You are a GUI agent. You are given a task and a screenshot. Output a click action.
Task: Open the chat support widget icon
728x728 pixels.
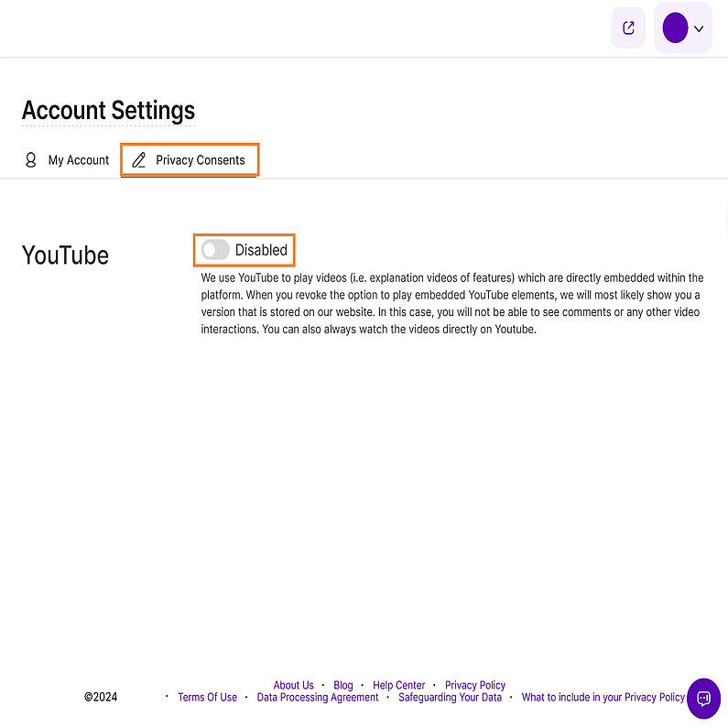(703, 699)
